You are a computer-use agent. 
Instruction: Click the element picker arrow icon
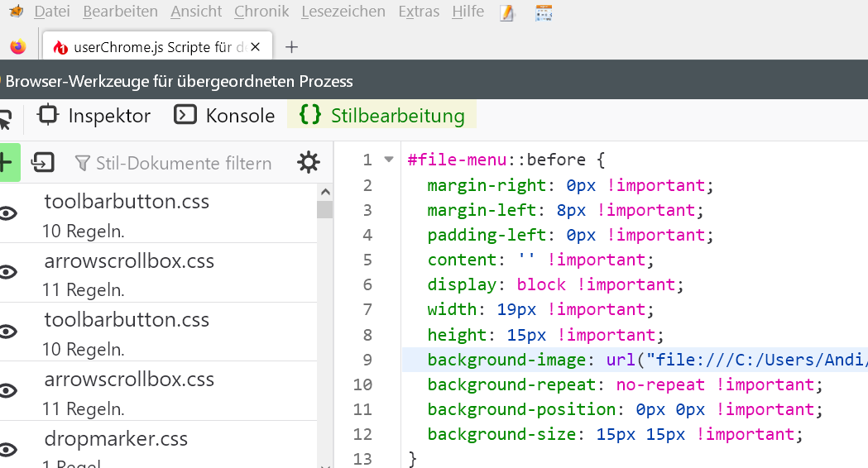(5, 118)
